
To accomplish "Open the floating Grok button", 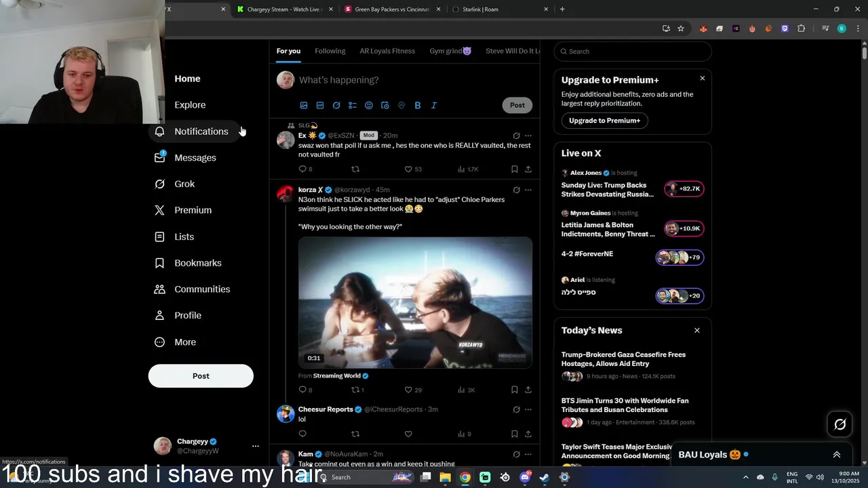I will pyautogui.click(x=840, y=424).
